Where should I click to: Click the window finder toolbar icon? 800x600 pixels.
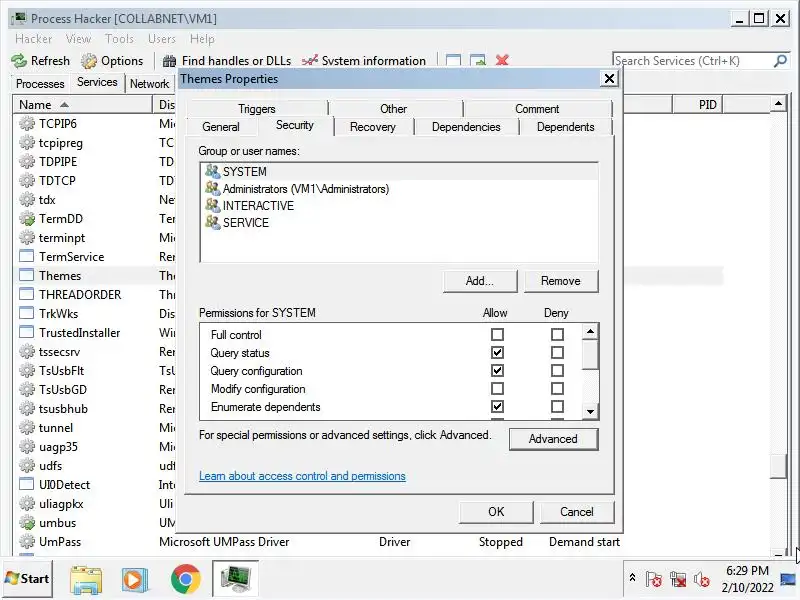point(453,60)
